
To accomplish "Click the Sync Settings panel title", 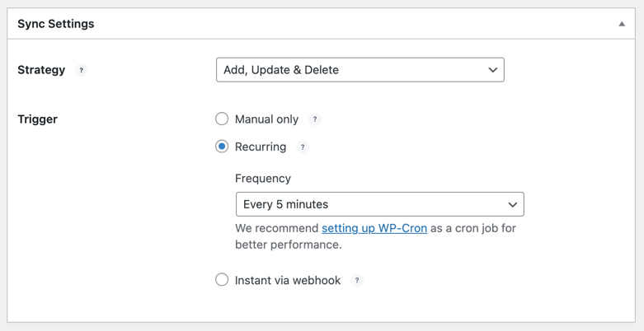I will [56, 24].
